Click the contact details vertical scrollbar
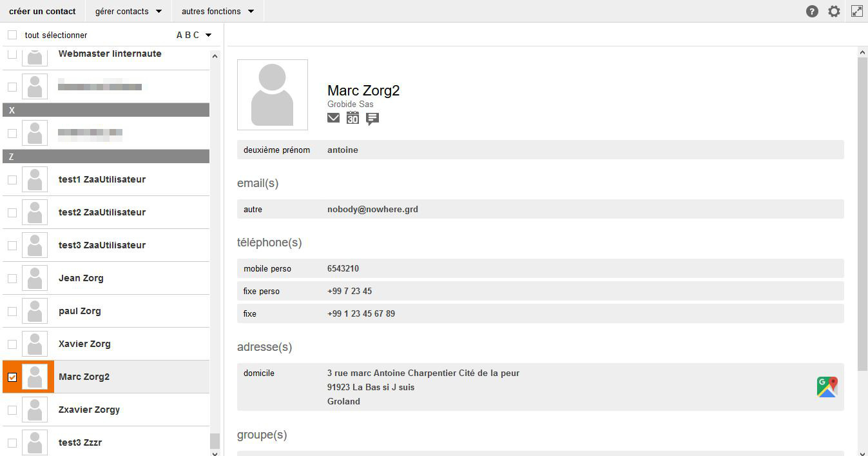The width and height of the screenshot is (868, 456). [x=862, y=213]
